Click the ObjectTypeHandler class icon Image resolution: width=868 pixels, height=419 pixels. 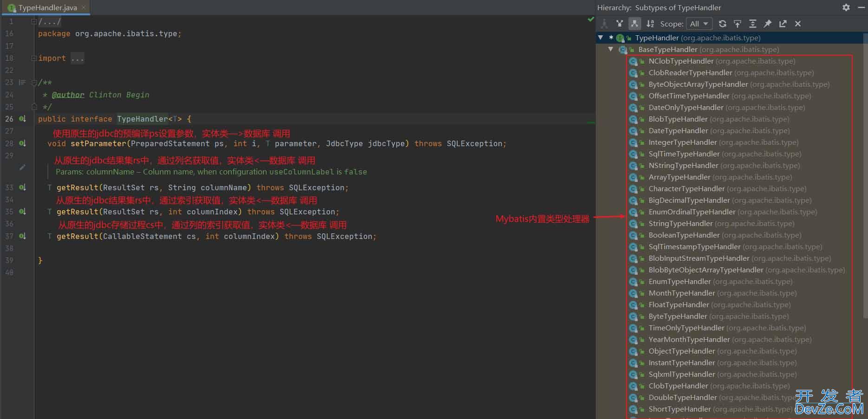pos(633,351)
